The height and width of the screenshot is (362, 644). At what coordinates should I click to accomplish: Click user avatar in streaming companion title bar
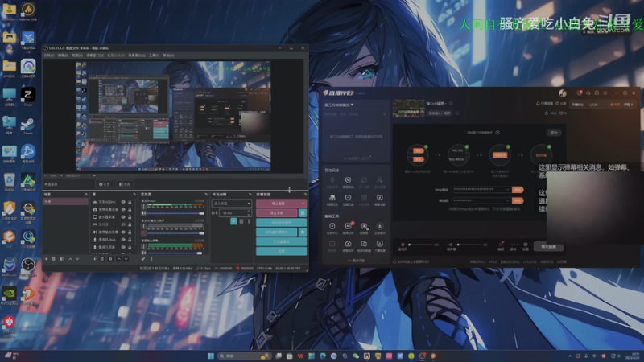(x=563, y=93)
